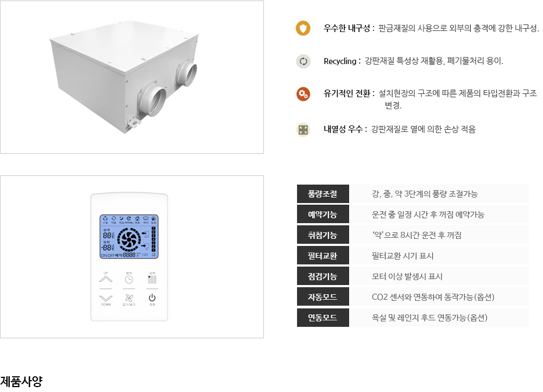This screenshot has height=392, width=543.
Task: Select the 취침기능 feature label
Action: (x=323, y=235)
